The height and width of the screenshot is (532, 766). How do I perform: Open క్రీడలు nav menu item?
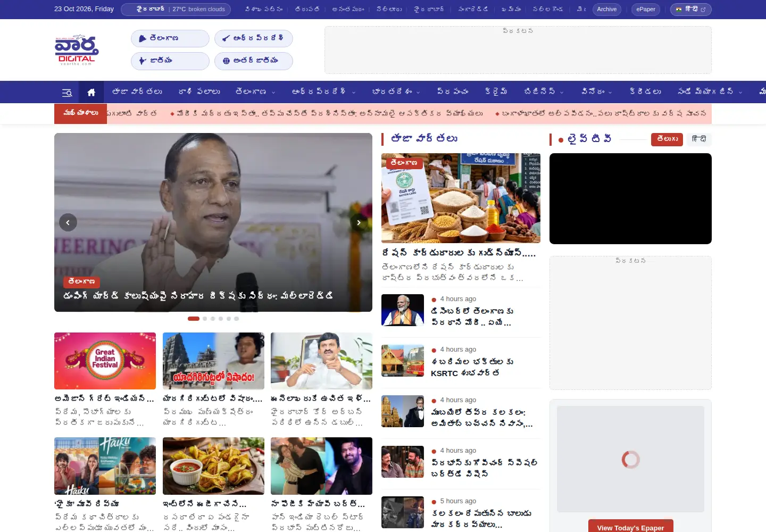(x=645, y=92)
